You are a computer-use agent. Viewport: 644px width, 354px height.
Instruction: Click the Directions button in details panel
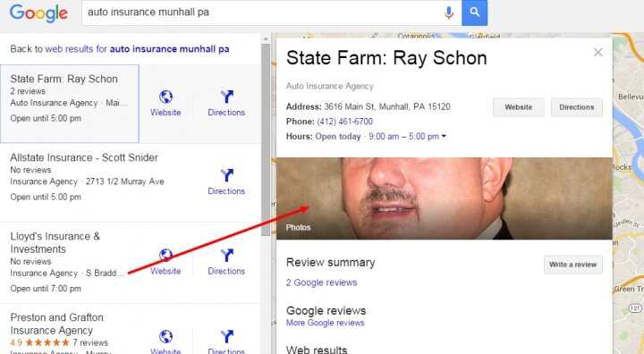(x=577, y=107)
